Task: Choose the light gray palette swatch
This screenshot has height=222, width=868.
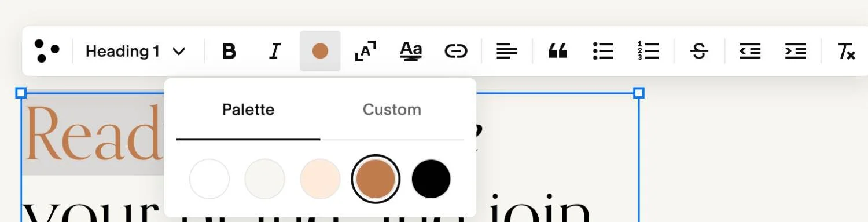Action: click(x=265, y=179)
